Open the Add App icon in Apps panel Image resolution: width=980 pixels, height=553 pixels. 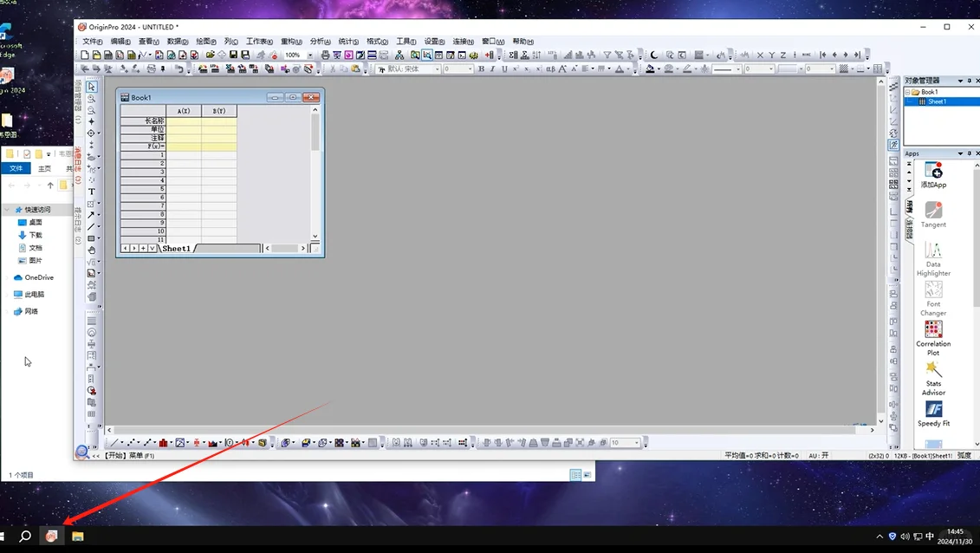click(x=933, y=175)
